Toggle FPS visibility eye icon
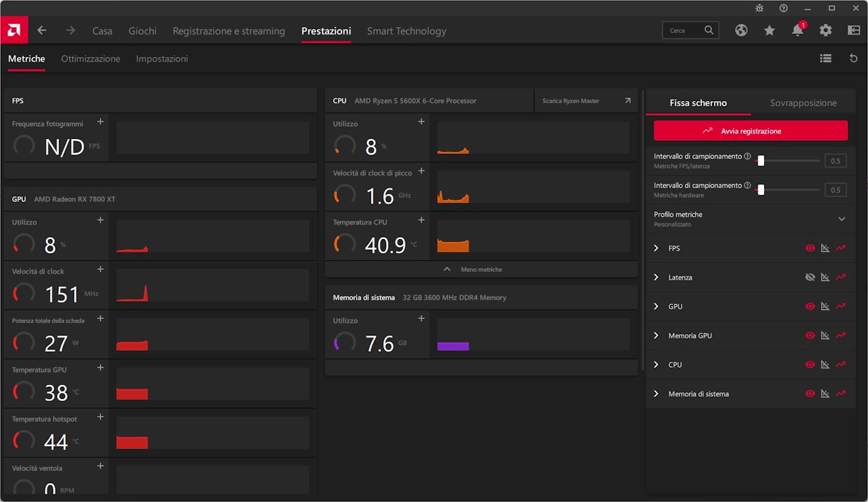Image resolution: width=868 pixels, height=502 pixels. 810,249
